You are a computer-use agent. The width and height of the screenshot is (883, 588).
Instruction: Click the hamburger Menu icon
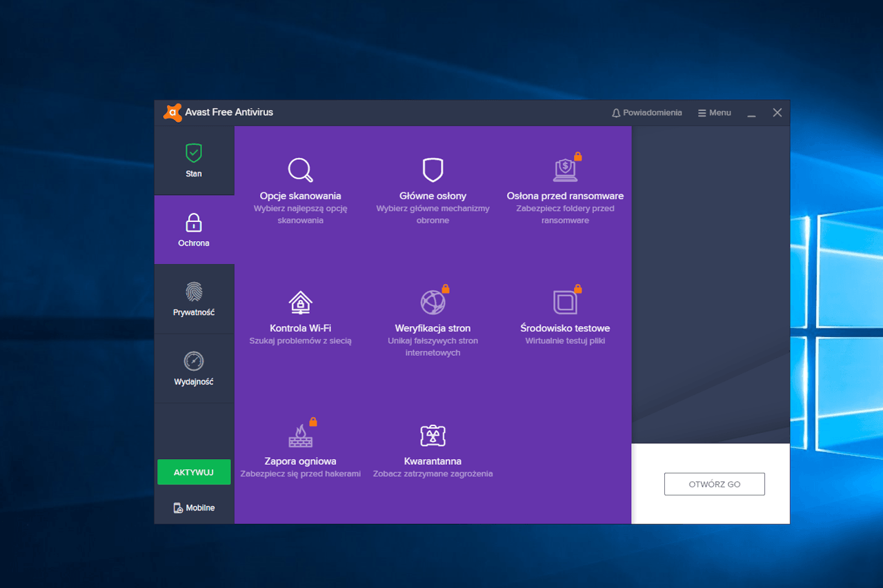(x=702, y=113)
